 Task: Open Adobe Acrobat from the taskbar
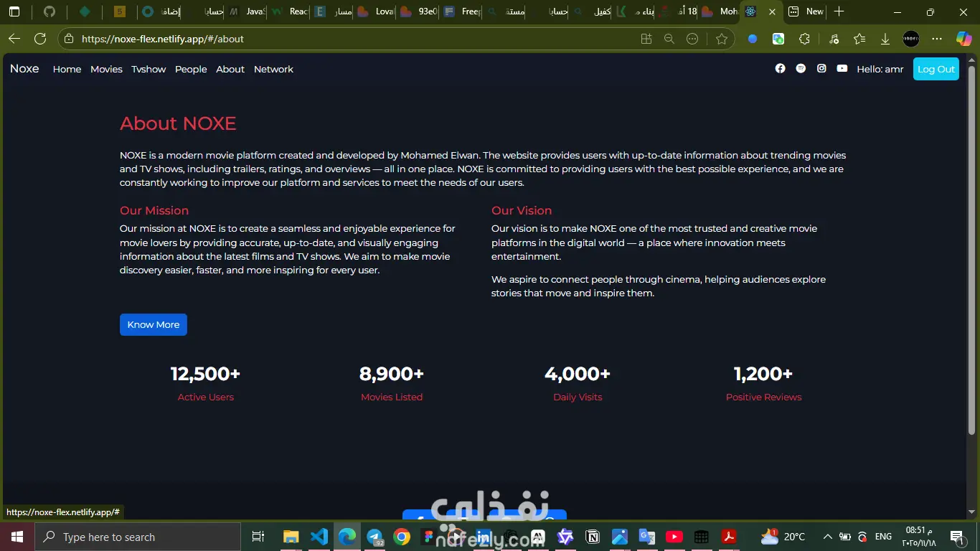[x=729, y=537]
